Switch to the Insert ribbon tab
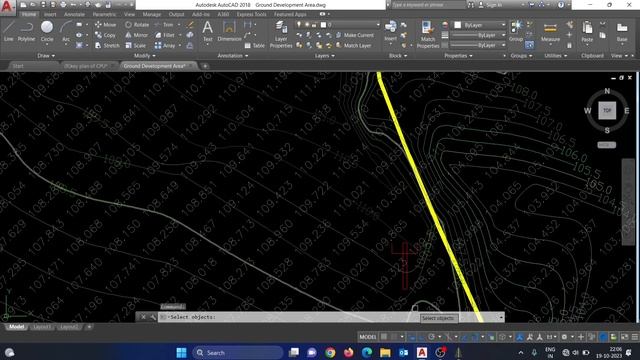640x360 pixels. (x=50, y=14)
